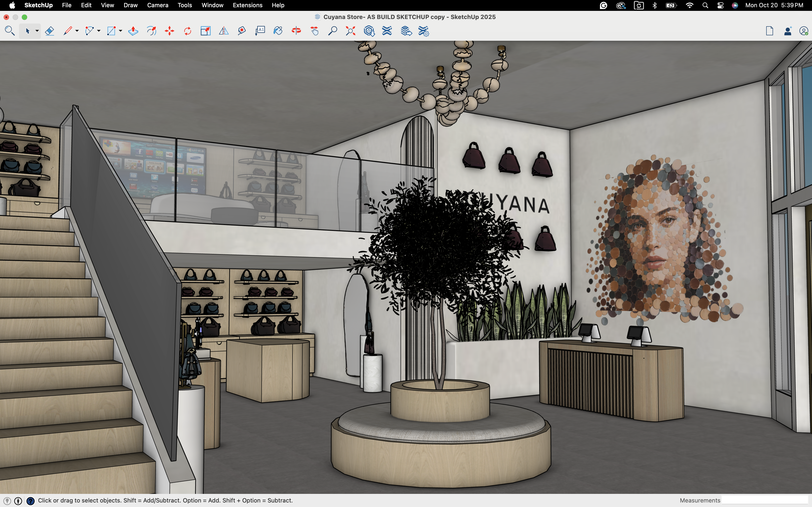Activate the Orbit tool

[296, 31]
